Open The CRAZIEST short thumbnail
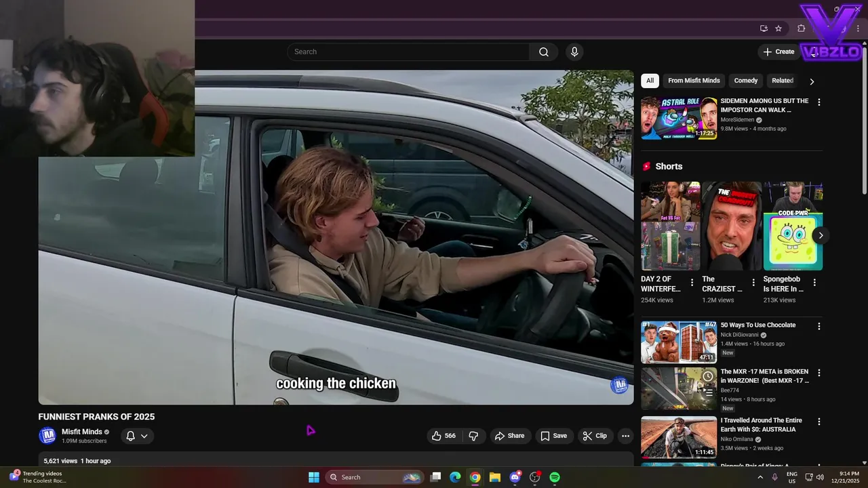868x488 pixels. pyautogui.click(x=732, y=226)
